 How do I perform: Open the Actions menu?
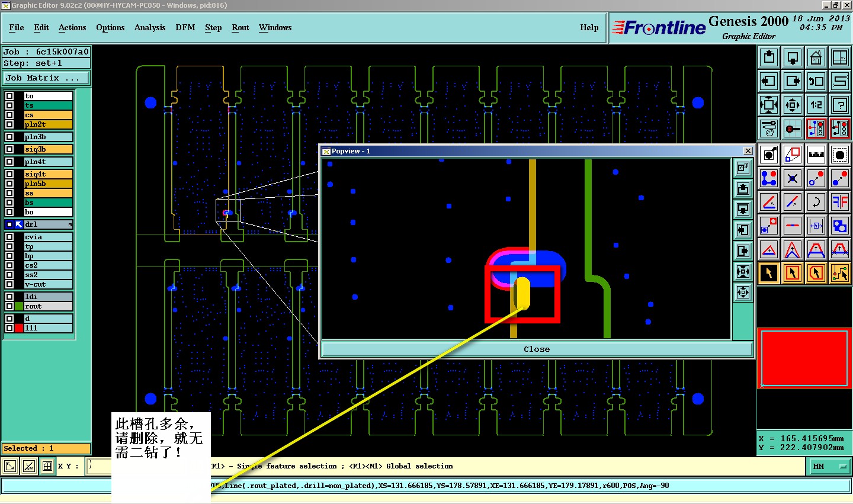[x=72, y=27]
